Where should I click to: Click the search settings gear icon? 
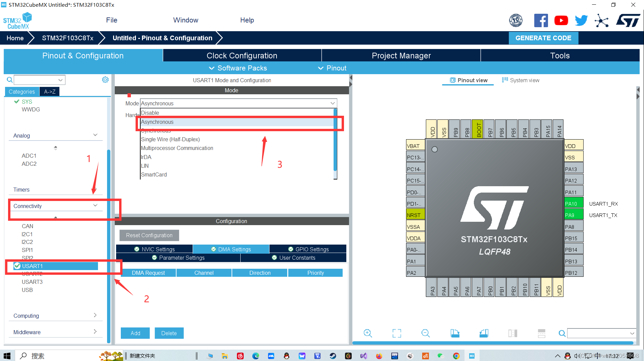pyautogui.click(x=105, y=80)
